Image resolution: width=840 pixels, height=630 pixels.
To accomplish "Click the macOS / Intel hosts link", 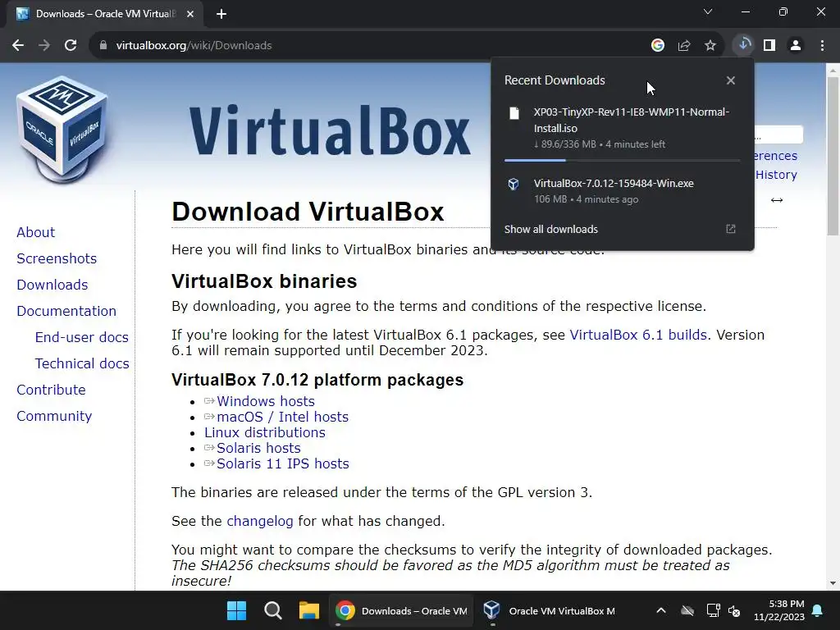I will (283, 417).
